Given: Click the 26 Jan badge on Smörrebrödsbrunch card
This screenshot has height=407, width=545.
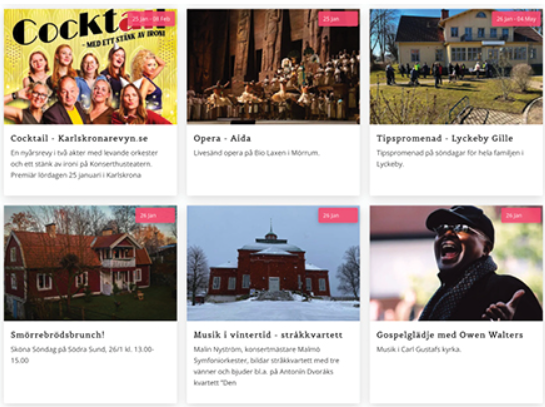Looking at the screenshot, I should [x=155, y=215].
